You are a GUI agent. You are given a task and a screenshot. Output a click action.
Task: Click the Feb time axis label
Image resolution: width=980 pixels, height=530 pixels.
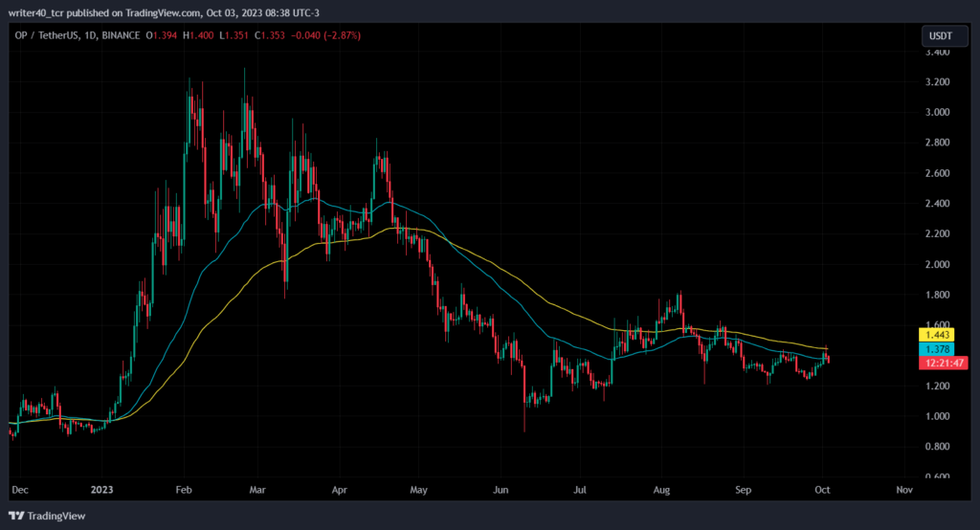[x=184, y=490]
